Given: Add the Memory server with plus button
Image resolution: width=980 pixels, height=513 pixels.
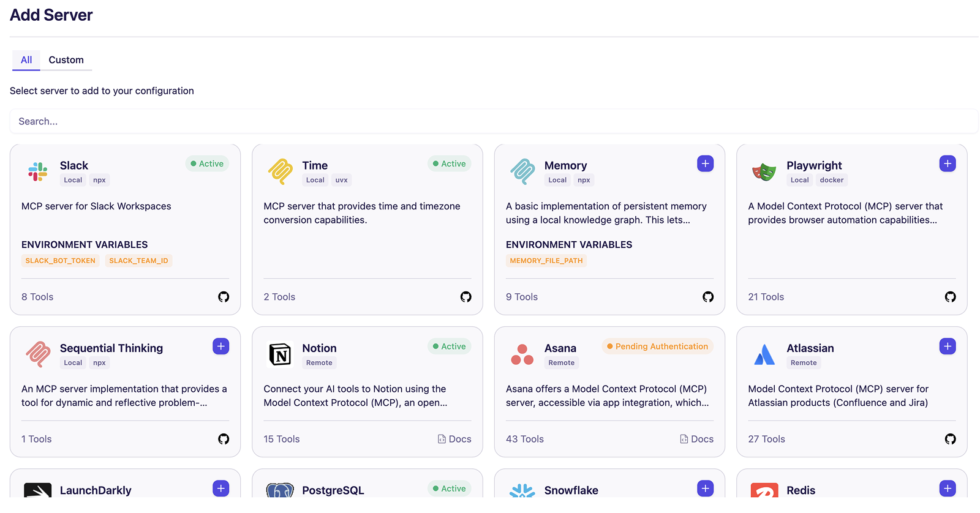Looking at the screenshot, I should click(706, 163).
